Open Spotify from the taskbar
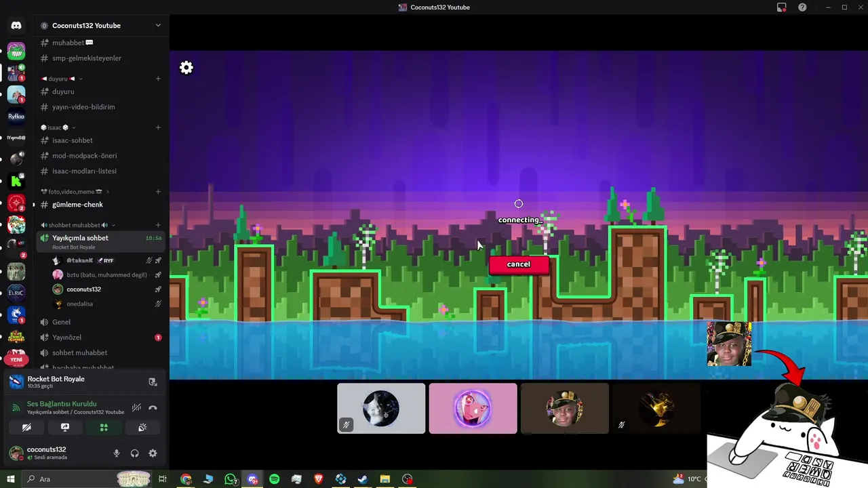The width and height of the screenshot is (868, 488). (x=275, y=479)
